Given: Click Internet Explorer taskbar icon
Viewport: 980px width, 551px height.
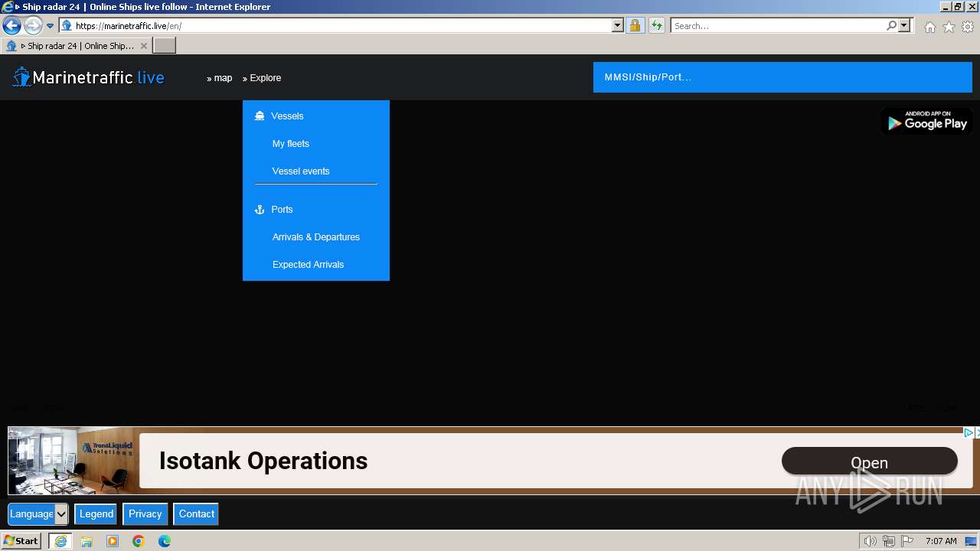Looking at the screenshot, I should [60, 541].
